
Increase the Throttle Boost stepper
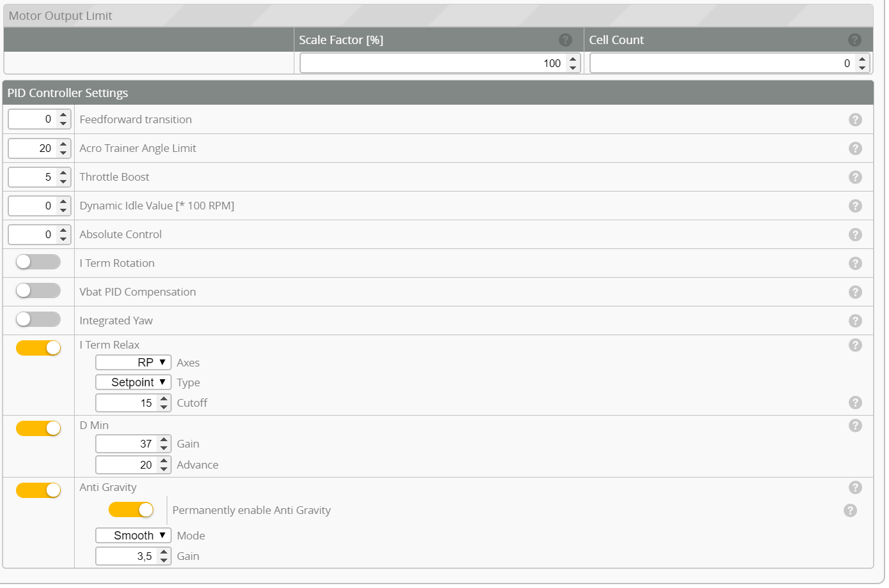[63, 173]
